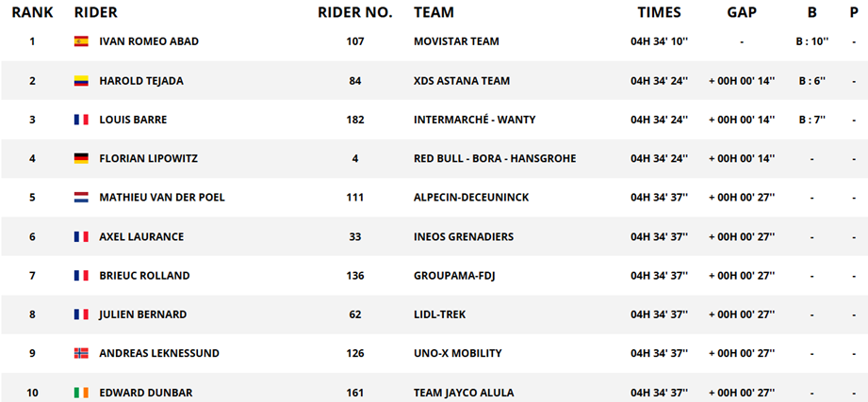
Task: Click the Spanish flag beside Ivan Romeo Abad
Action: coord(81,41)
